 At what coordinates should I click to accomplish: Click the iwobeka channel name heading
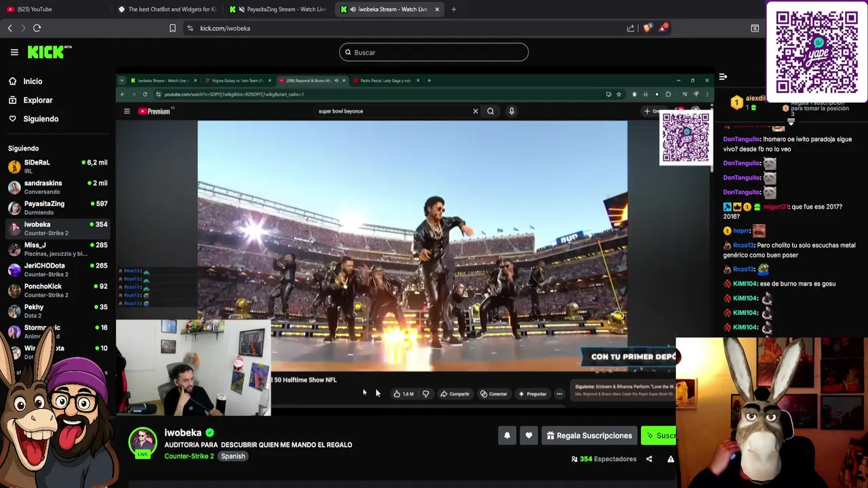pos(183,432)
